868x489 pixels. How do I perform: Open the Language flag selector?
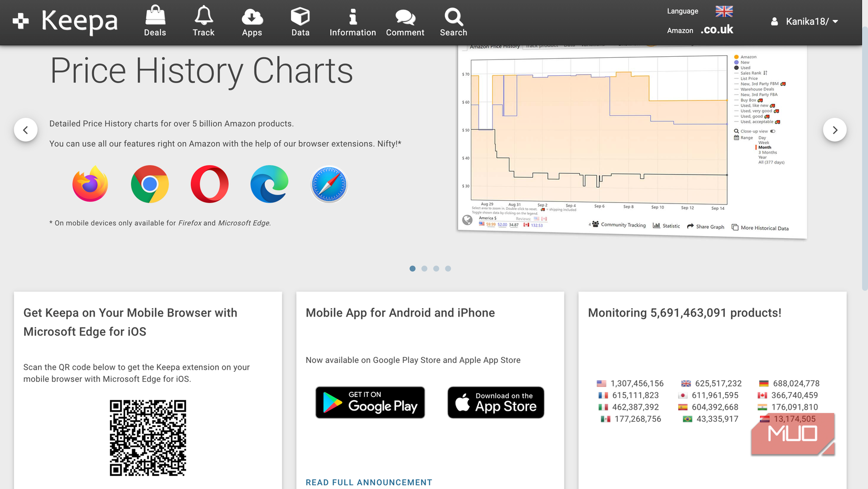tap(724, 11)
